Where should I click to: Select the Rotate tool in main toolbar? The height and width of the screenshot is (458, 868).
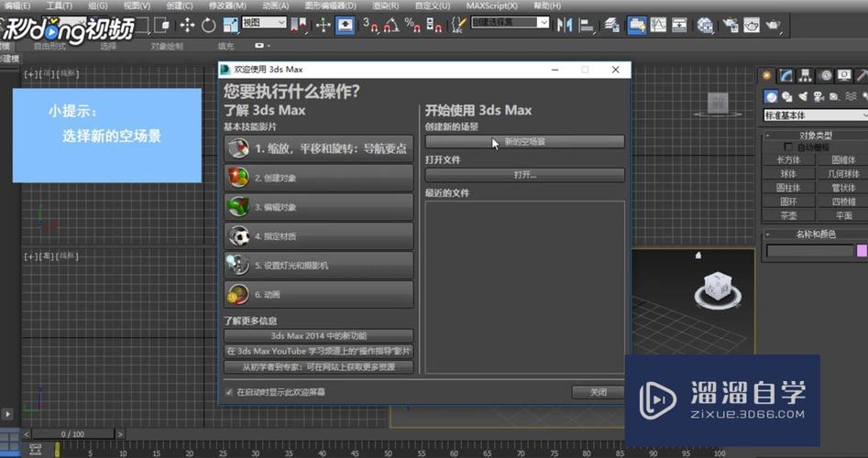[209, 25]
